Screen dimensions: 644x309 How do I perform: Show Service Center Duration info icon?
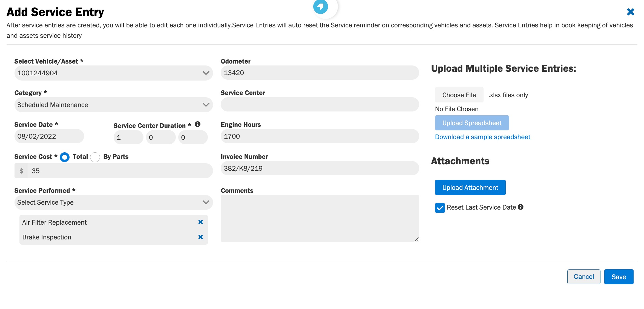tap(198, 124)
